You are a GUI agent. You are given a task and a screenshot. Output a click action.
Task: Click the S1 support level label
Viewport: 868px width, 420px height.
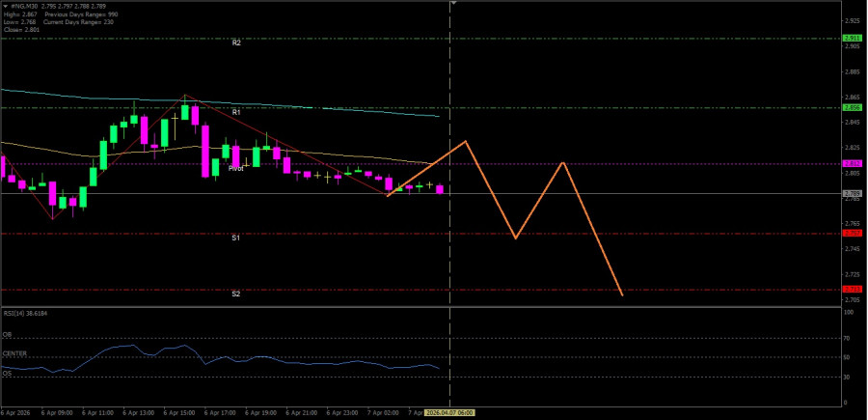point(236,238)
